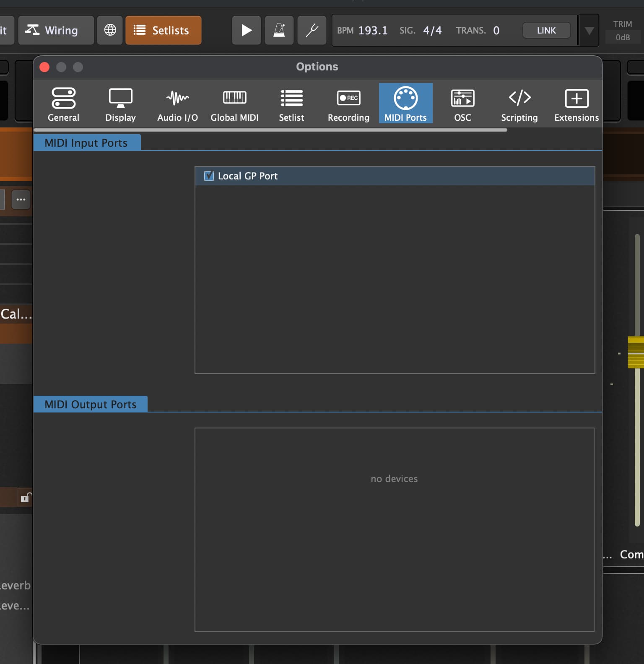Toggle the Ableton LINK button
The image size is (644, 664).
pyautogui.click(x=546, y=30)
